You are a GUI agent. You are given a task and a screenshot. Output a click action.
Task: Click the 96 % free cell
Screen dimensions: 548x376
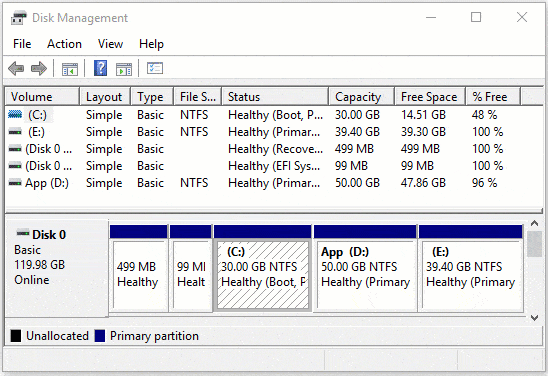point(484,183)
